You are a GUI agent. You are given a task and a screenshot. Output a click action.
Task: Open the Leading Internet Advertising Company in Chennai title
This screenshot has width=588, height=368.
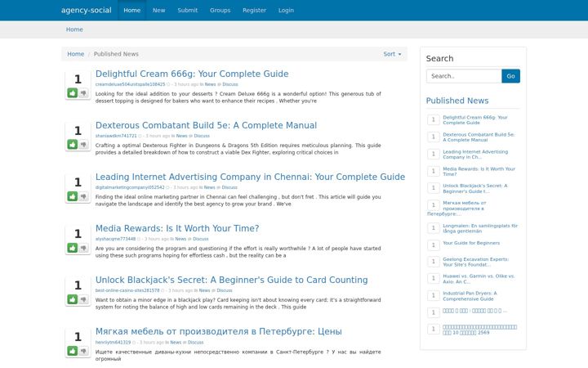point(250,177)
